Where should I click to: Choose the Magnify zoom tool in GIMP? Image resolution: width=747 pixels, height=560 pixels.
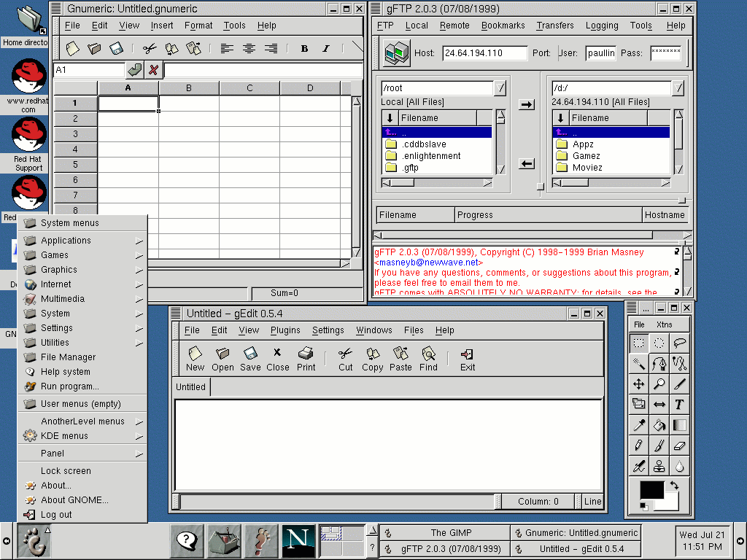659,384
